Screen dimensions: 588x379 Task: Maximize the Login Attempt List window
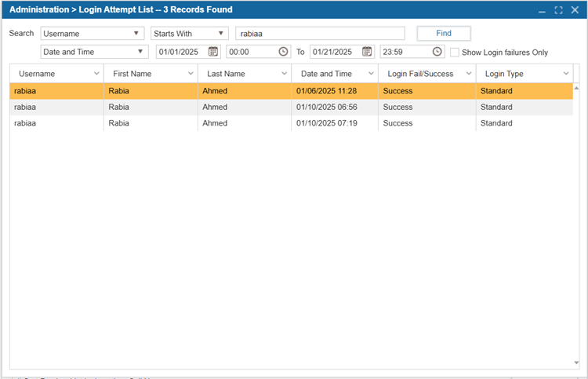(x=558, y=10)
